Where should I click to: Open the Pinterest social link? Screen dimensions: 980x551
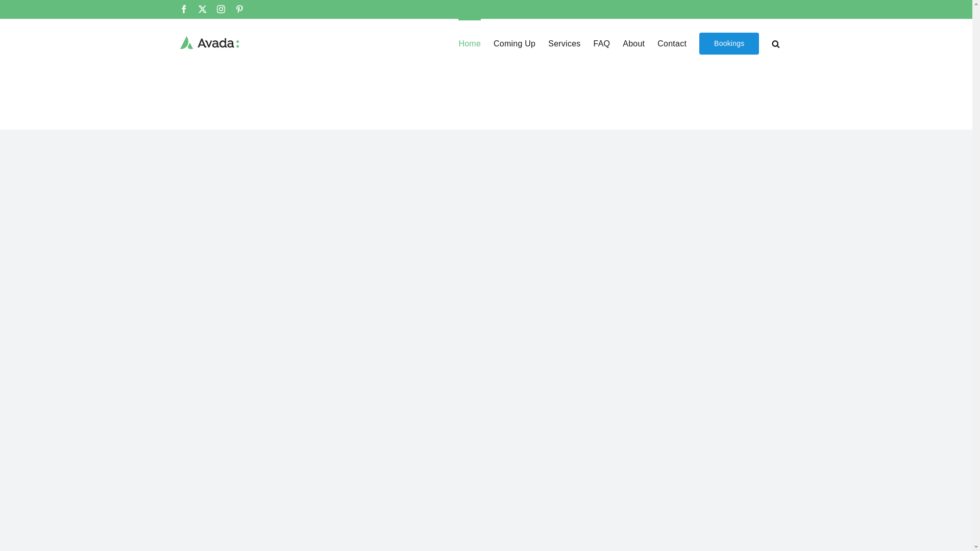[239, 9]
